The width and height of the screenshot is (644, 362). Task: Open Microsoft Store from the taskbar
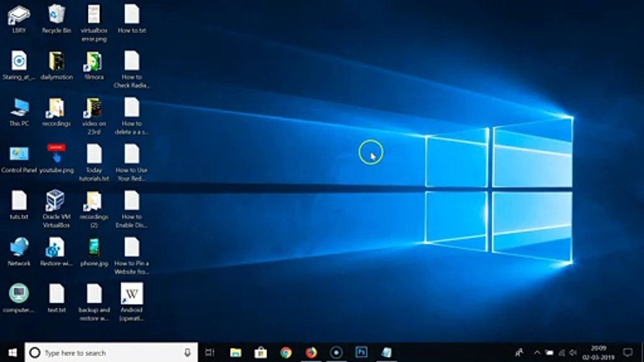pyautogui.click(x=261, y=353)
